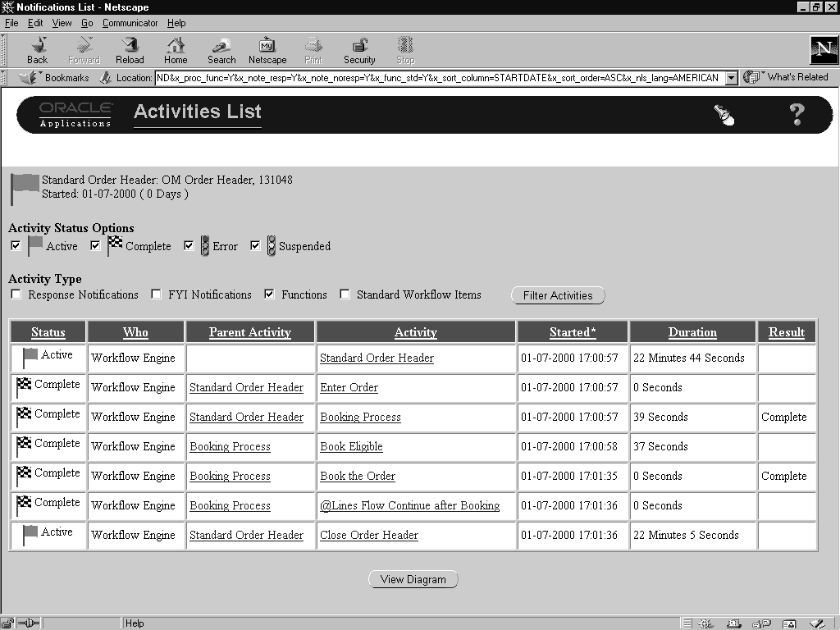Click the status bar connection icon
The image size is (840, 630).
[29, 623]
